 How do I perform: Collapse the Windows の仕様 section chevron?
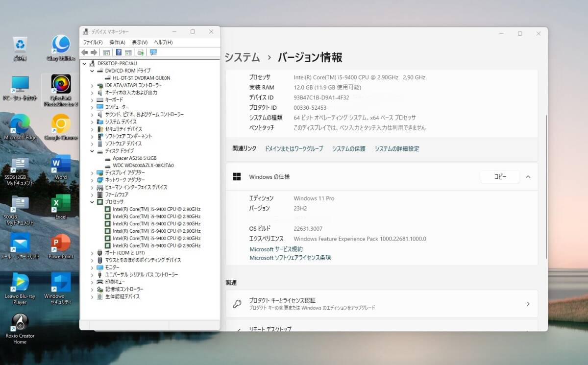click(x=528, y=177)
